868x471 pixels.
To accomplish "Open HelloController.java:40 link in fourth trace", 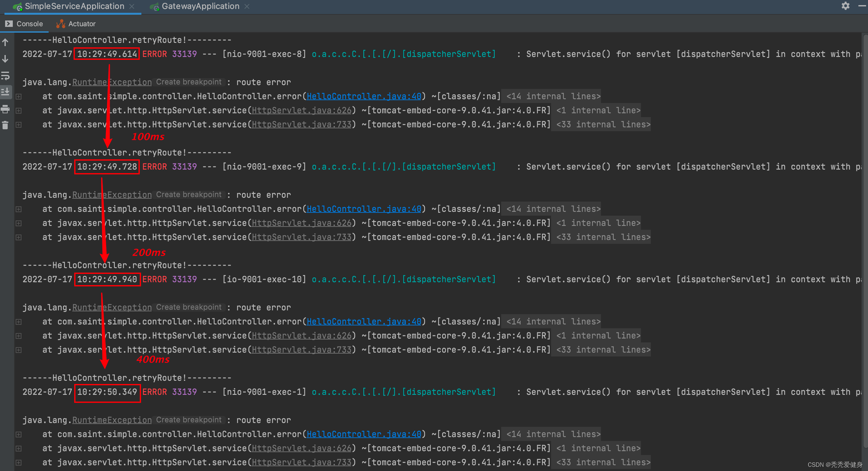I will pos(364,434).
